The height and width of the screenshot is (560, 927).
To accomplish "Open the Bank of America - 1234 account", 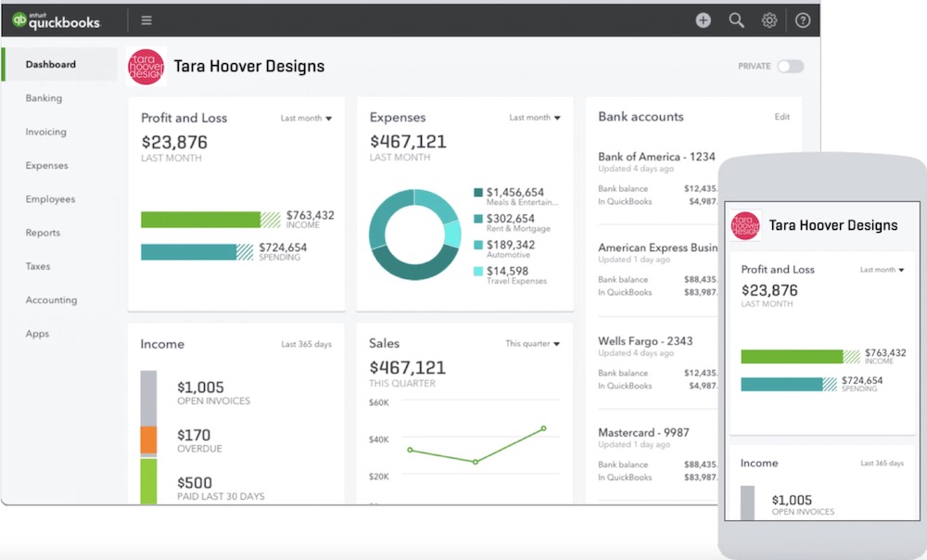I will 656,157.
